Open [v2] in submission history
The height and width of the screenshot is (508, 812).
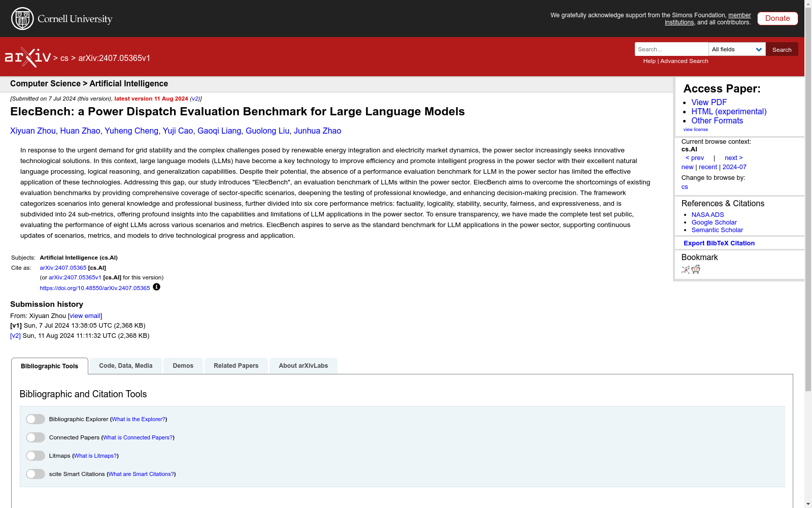(15, 336)
